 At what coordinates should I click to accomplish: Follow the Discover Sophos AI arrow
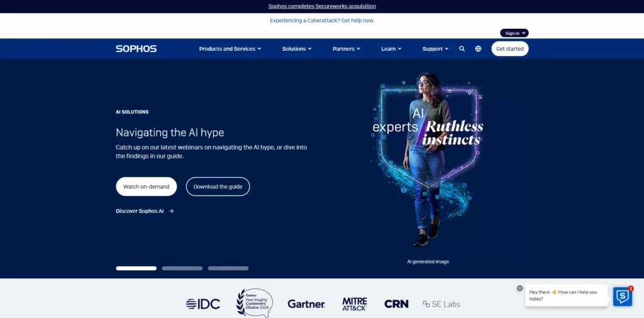click(171, 211)
